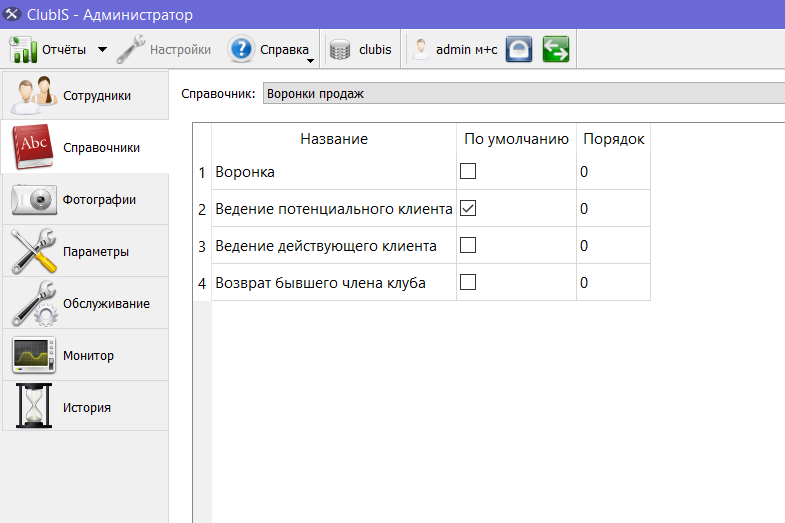
Task: Click the admin user avatar icon
Action: 421,50
